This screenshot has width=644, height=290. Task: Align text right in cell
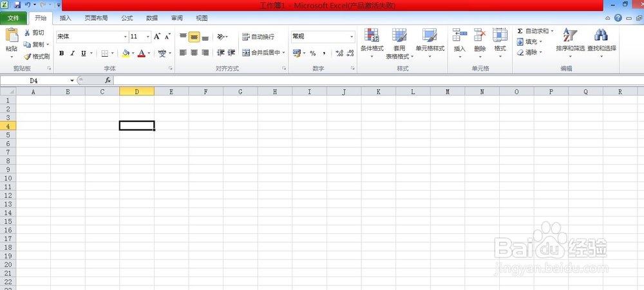click(205, 53)
